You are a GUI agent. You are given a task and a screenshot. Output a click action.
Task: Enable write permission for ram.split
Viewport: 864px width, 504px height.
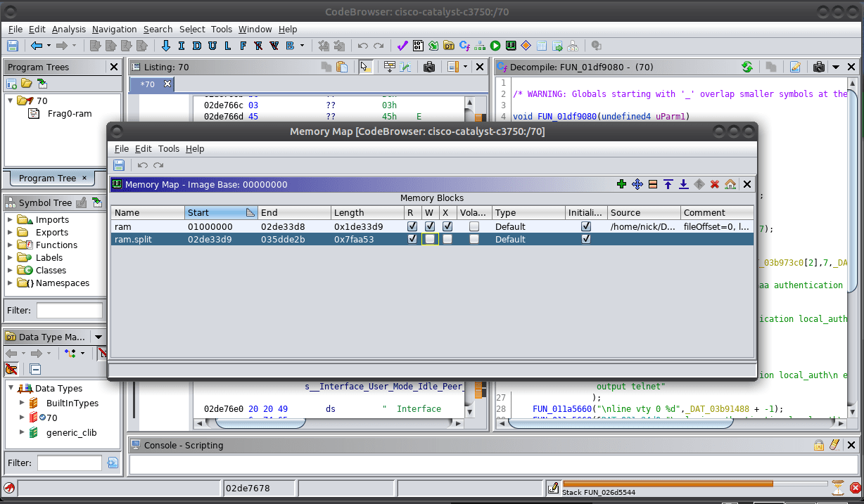coord(429,239)
